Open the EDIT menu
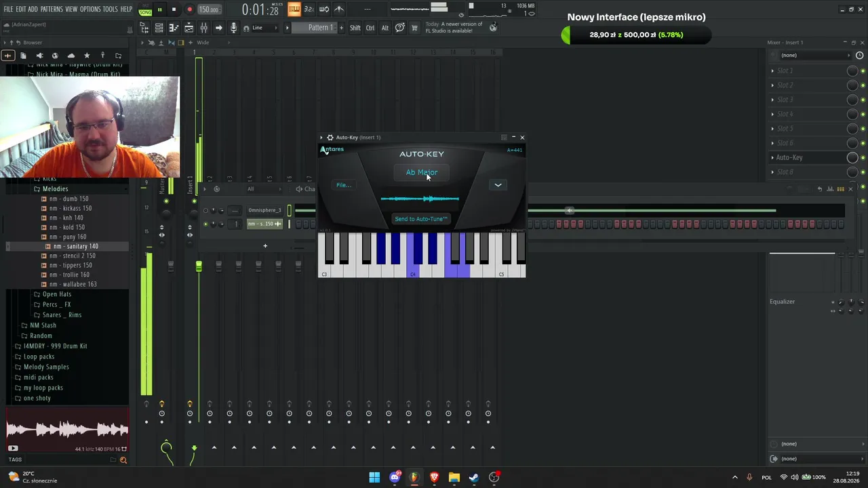This screenshot has height=488, width=868. point(21,9)
